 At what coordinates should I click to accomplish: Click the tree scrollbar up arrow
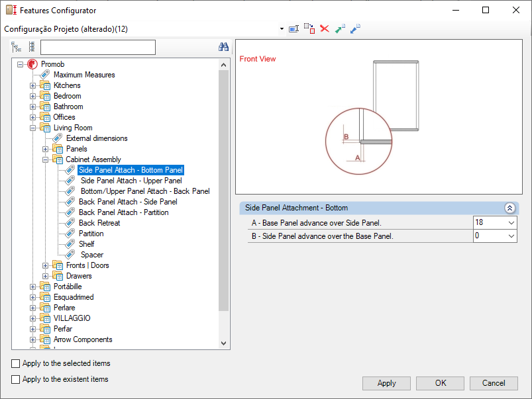(x=223, y=65)
